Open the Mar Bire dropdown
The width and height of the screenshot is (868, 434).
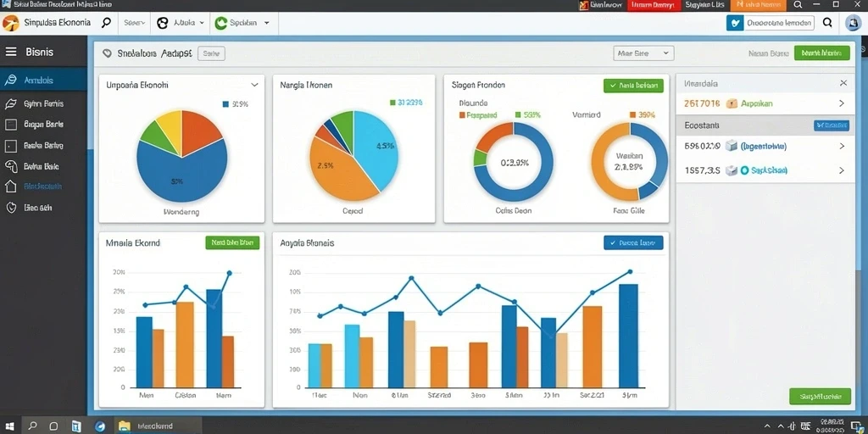point(643,53)
